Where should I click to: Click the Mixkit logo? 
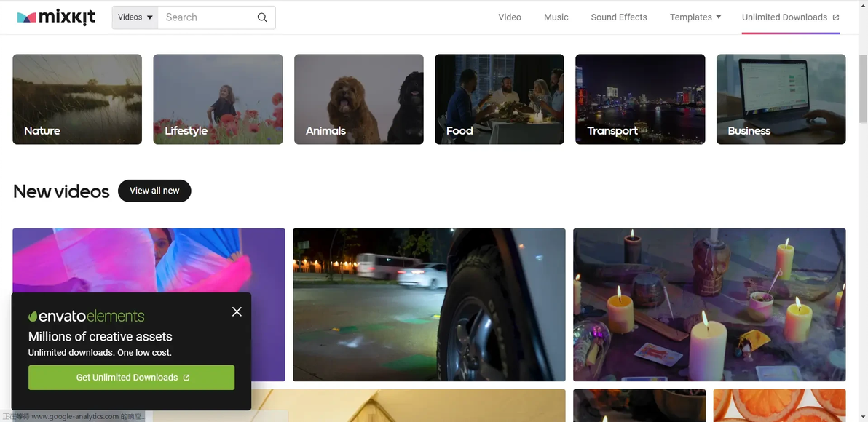(56, 17)
